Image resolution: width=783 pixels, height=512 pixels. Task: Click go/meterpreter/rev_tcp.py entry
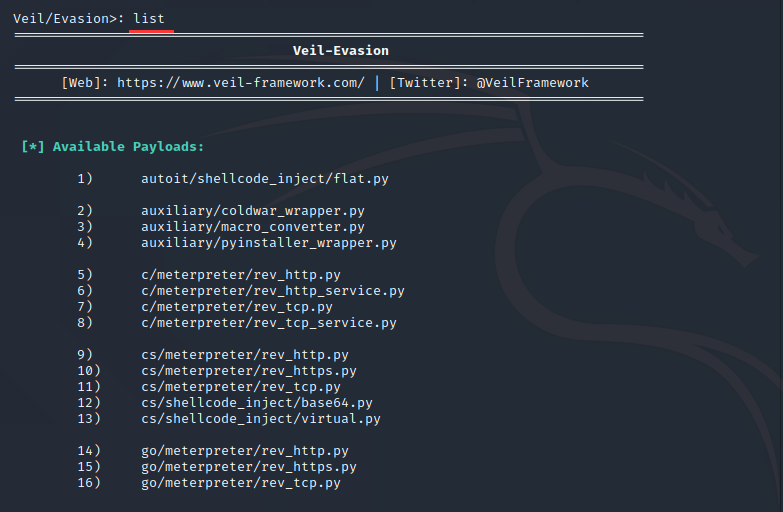(x=241, y=483)
